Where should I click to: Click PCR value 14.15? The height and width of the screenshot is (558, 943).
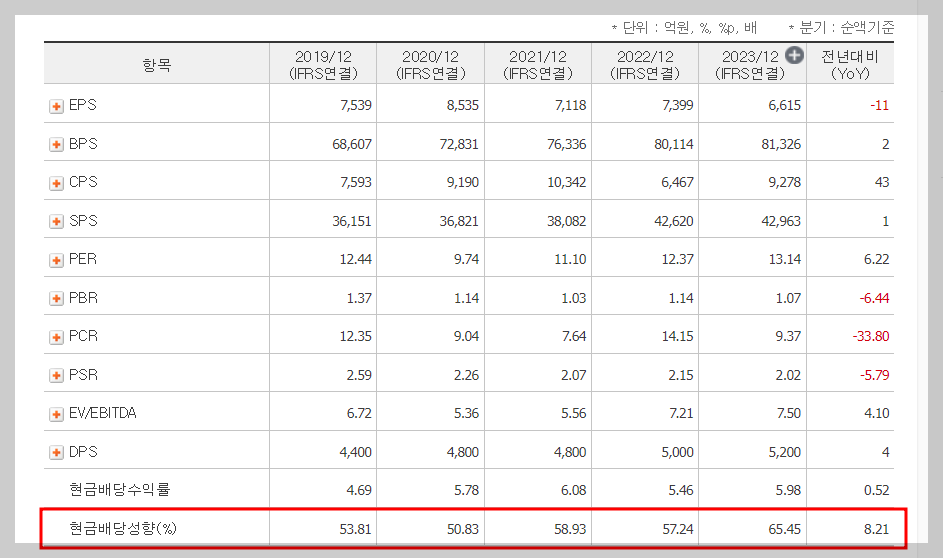[678, 336]
